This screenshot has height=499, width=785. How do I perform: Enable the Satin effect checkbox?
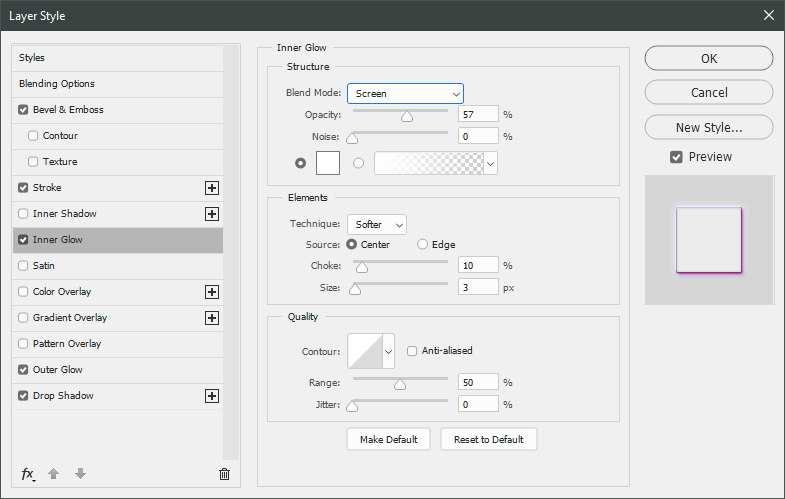[24, 266]
